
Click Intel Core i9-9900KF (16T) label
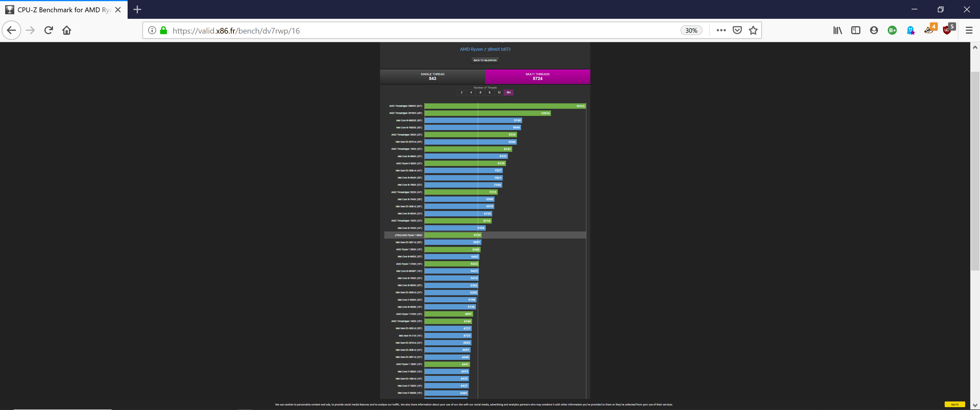[409, 271]
